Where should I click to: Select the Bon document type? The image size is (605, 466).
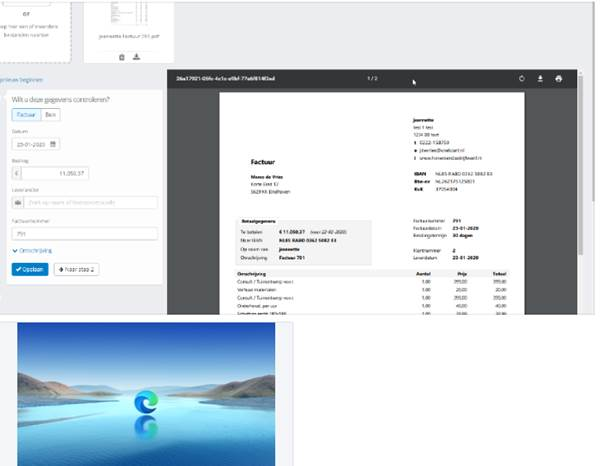point(50,115)
